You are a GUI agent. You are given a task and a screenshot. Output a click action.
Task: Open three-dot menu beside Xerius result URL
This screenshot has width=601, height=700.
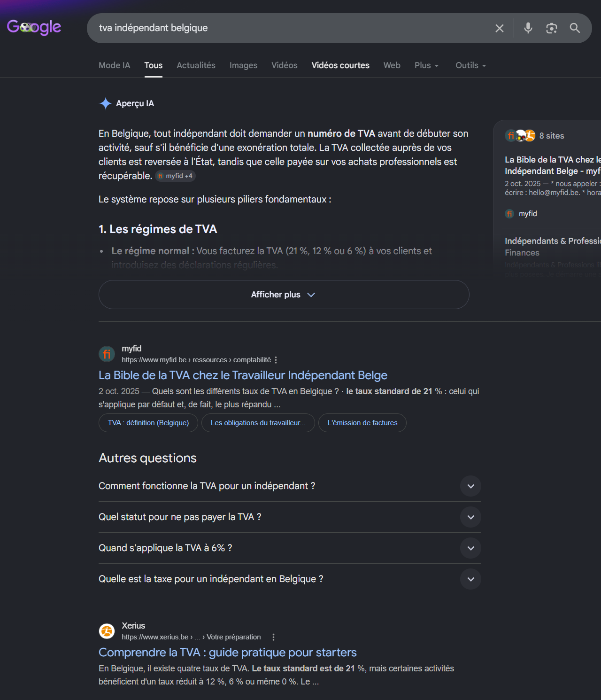[273, 637]
